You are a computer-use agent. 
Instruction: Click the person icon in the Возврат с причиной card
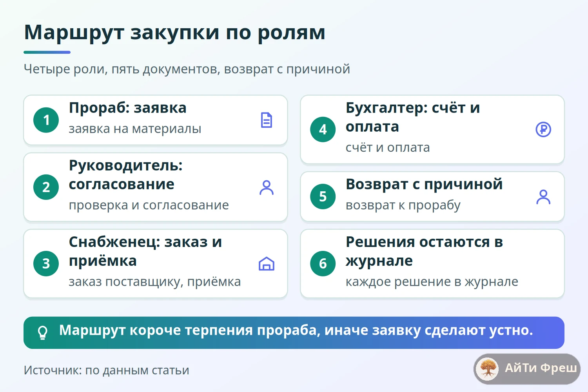(543, 197)
